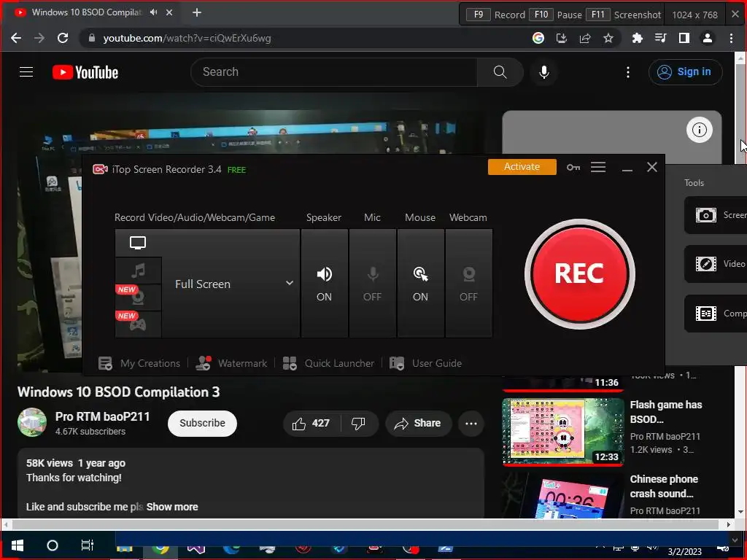747x560 pixels.
Task: Open YouTube settings three-dot menu
Action: click(628, 72)
